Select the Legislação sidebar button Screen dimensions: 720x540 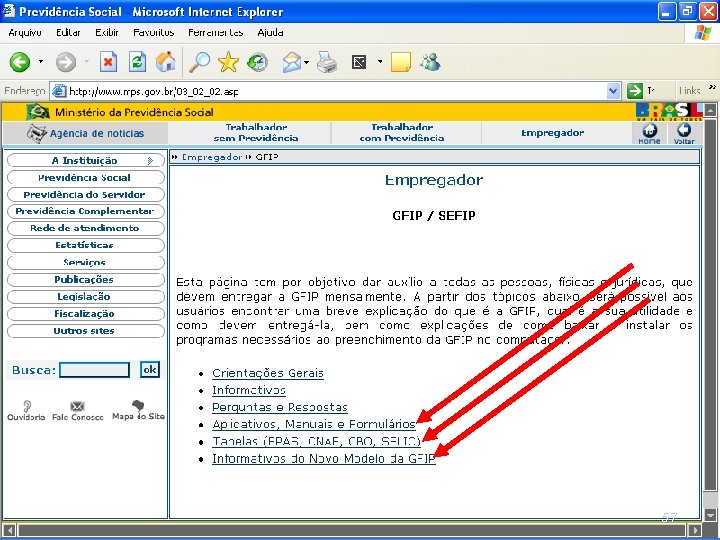click(86, 297)
